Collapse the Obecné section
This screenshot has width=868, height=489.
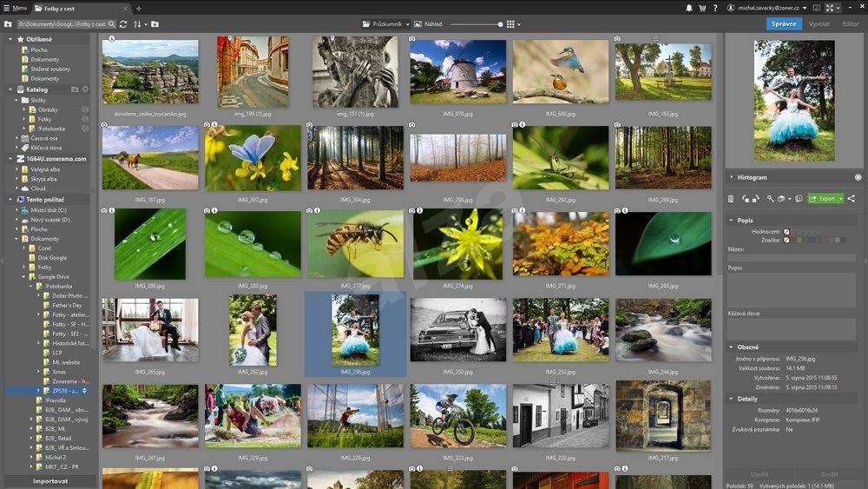[x=731, y=347]
